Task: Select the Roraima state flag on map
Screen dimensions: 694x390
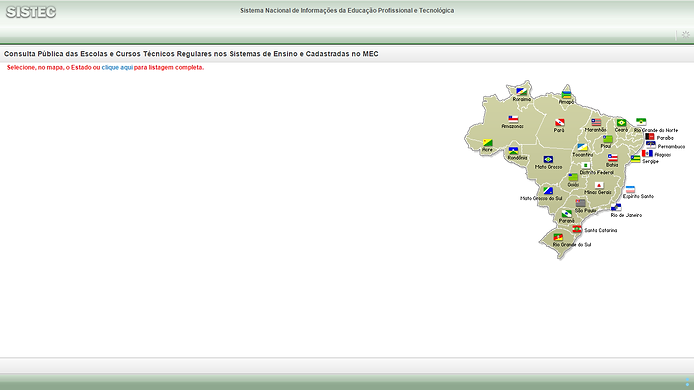Action: coord(521,92)
